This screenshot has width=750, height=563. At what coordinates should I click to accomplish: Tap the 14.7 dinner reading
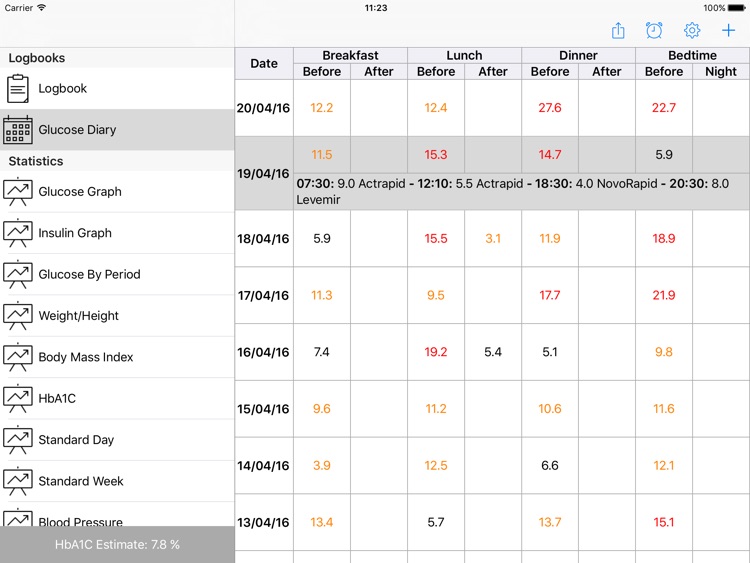pyautogui.click(x=550, y=155)
